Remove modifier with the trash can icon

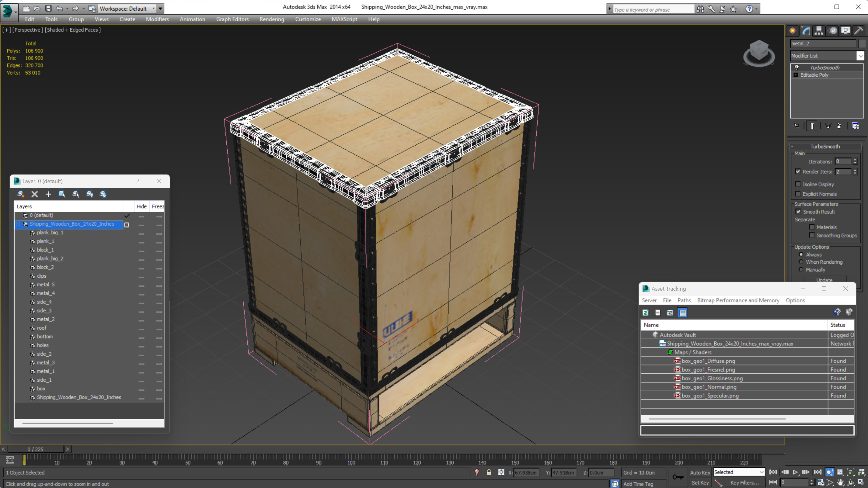tap(839, 126)
